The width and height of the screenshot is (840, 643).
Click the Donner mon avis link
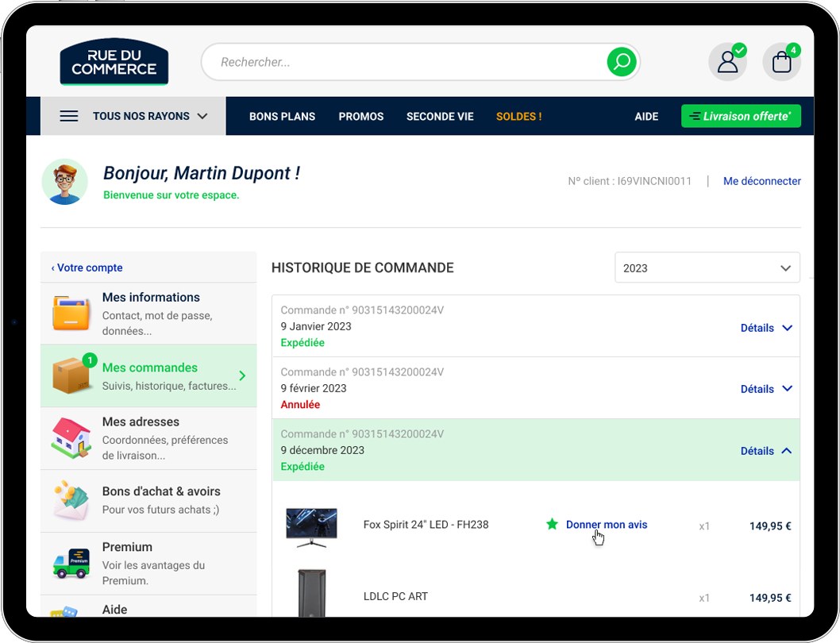coord(607,525)
